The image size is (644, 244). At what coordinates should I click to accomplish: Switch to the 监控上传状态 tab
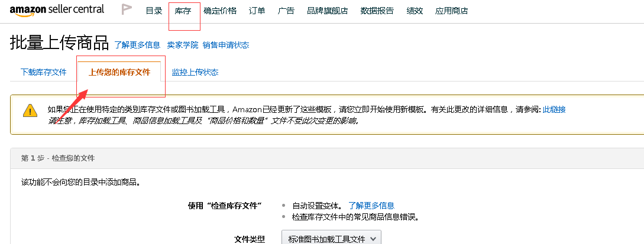pyautogui.click(x=195, y=72)
